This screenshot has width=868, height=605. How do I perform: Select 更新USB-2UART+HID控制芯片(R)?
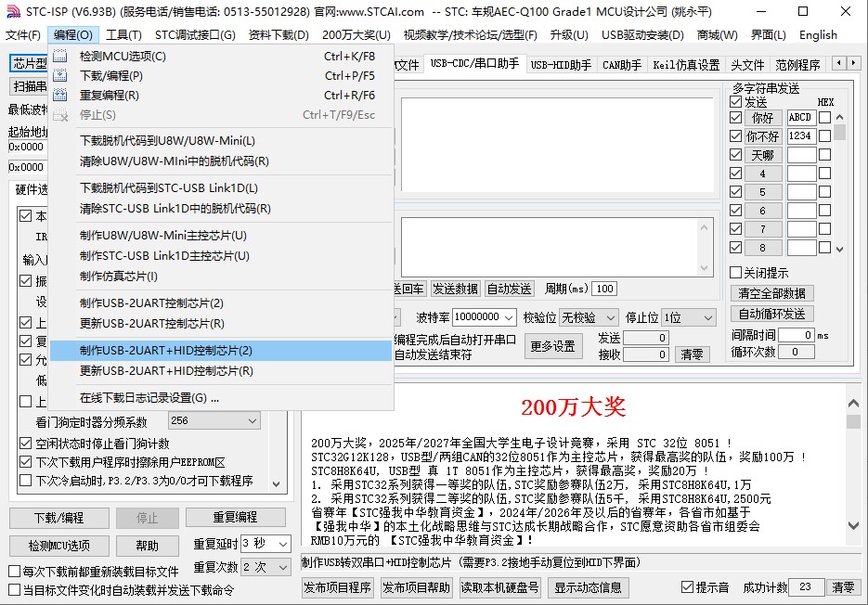point(222,371)
